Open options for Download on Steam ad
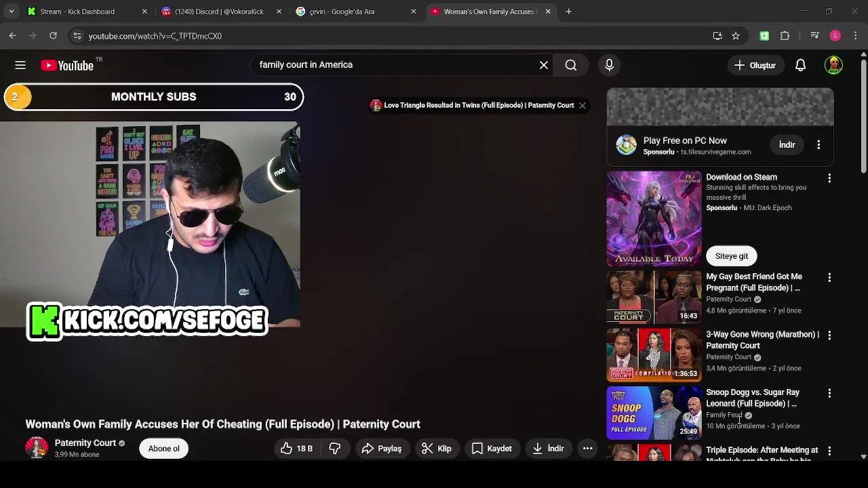Screen dimensions: 868x488 pyautogui.click(x=829, y=178)
